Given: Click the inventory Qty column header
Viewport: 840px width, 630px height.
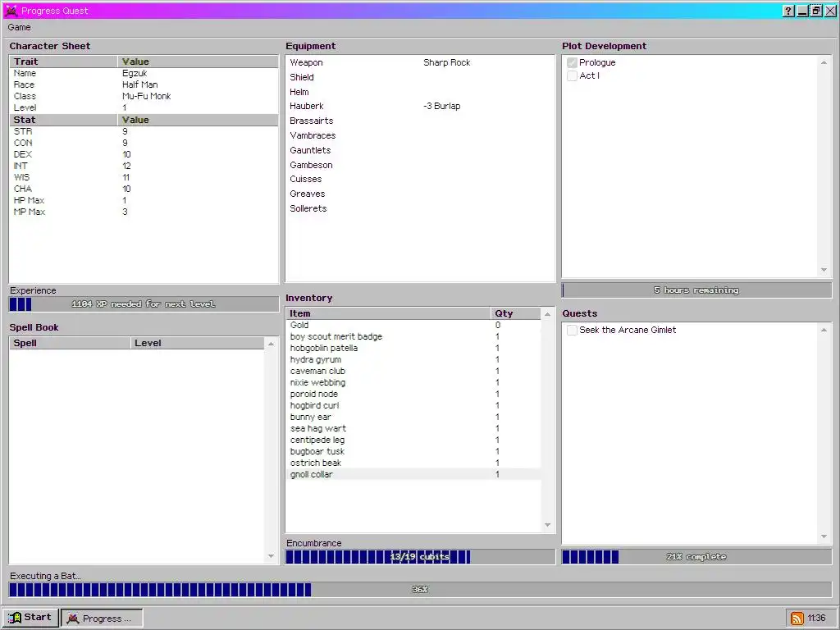Looking at the screenshot, I should tap(515, 314).
